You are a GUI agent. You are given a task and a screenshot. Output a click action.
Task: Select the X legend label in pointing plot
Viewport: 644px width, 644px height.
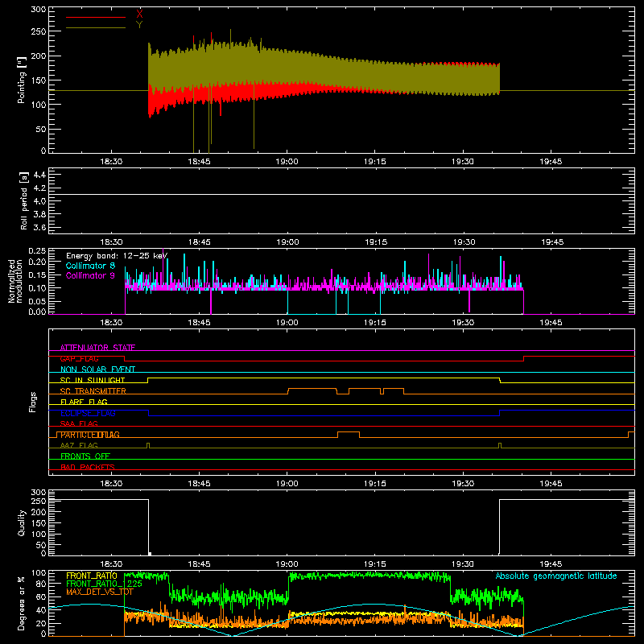[139, 14]
